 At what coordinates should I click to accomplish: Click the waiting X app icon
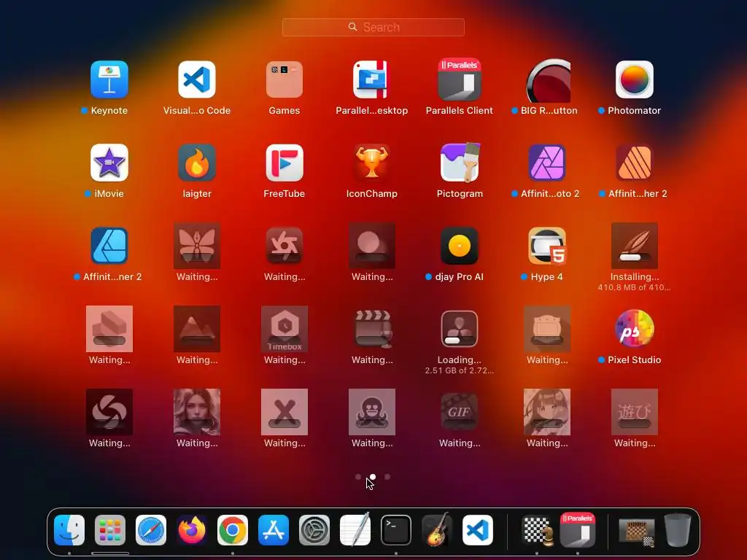pyautogui.click(x=285, y=412)
